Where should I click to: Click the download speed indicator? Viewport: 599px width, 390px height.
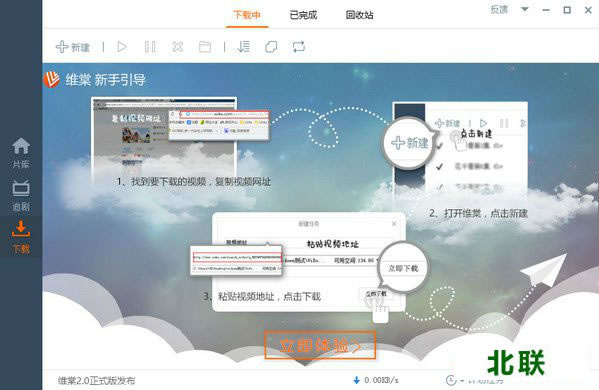tap(376, 380)
